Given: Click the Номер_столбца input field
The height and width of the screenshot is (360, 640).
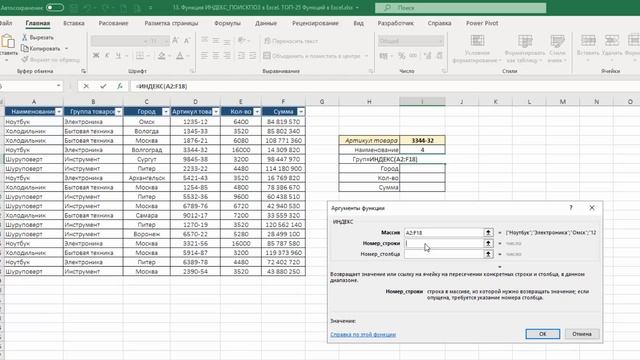Looking at the screenshot, I should [x=443, y=254].
